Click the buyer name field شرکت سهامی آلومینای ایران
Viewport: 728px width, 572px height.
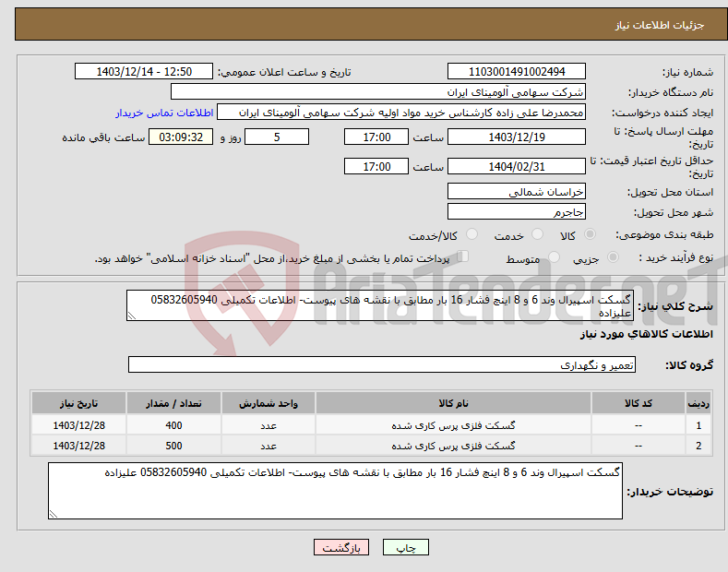pyautogui.click(x=378, y=92)
